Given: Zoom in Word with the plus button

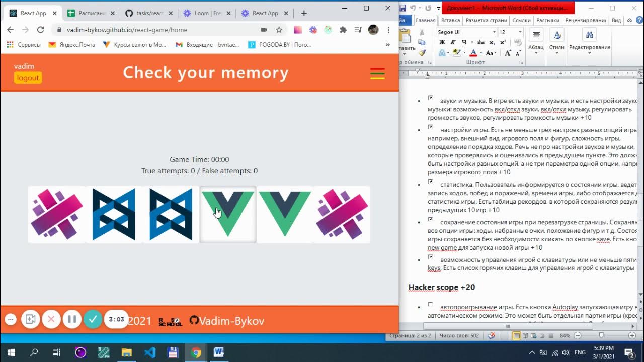Looking at the screenshot, I should [x=632, y=335].
